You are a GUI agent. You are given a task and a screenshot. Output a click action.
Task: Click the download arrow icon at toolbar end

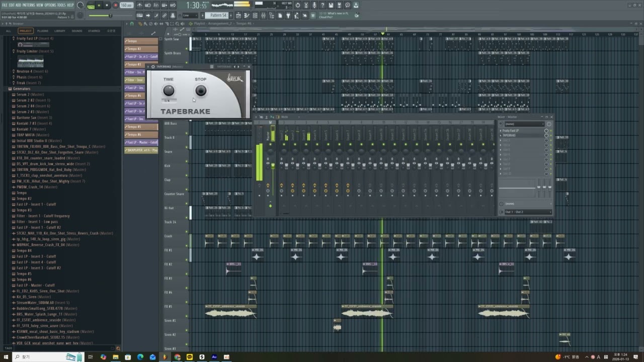point(356,5)
